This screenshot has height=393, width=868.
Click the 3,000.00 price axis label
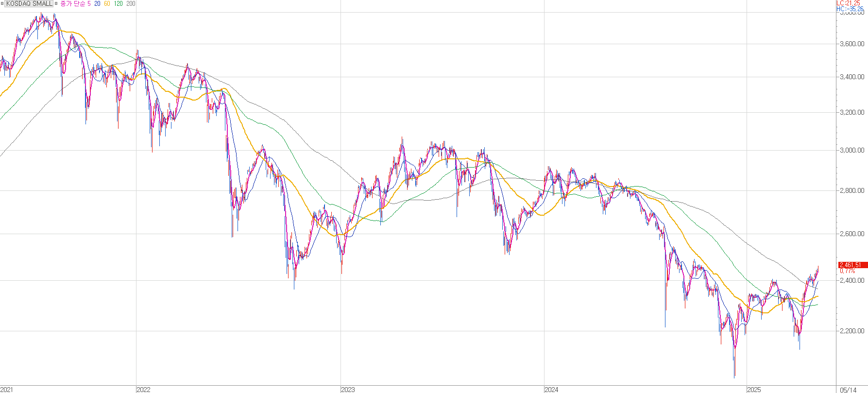click(x=852, y=150)
